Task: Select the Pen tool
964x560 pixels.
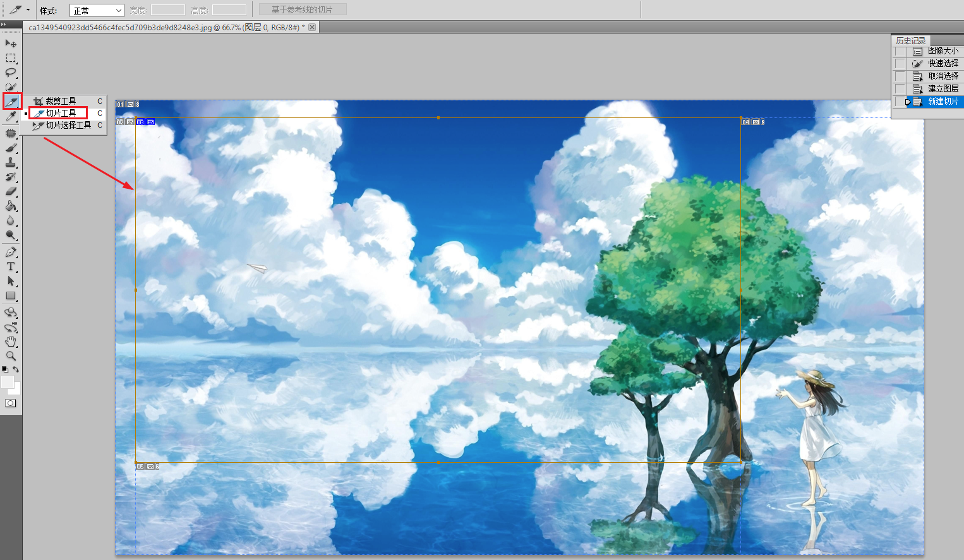Action: pos(11,252)
